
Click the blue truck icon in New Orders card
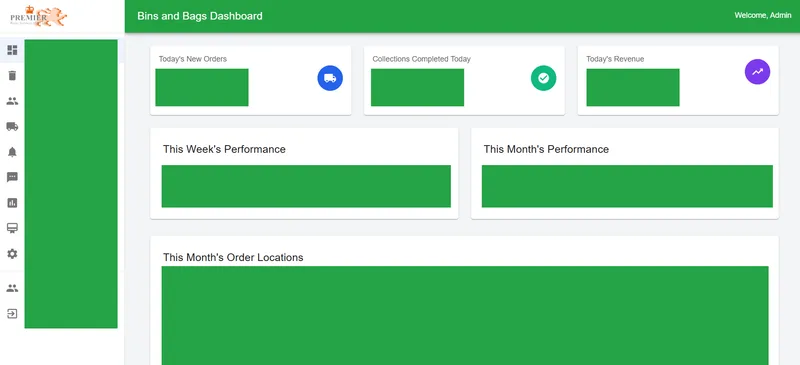(330, 78)
